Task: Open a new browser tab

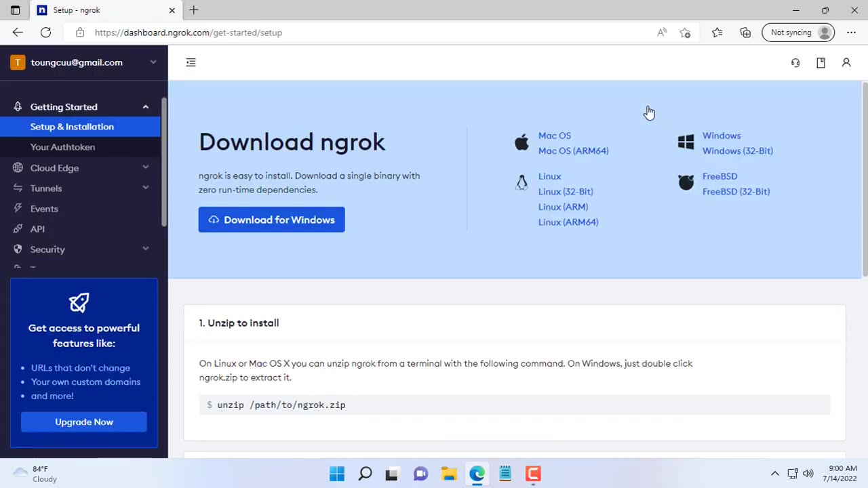Action: pyautogui.click(x=194, y=10)
